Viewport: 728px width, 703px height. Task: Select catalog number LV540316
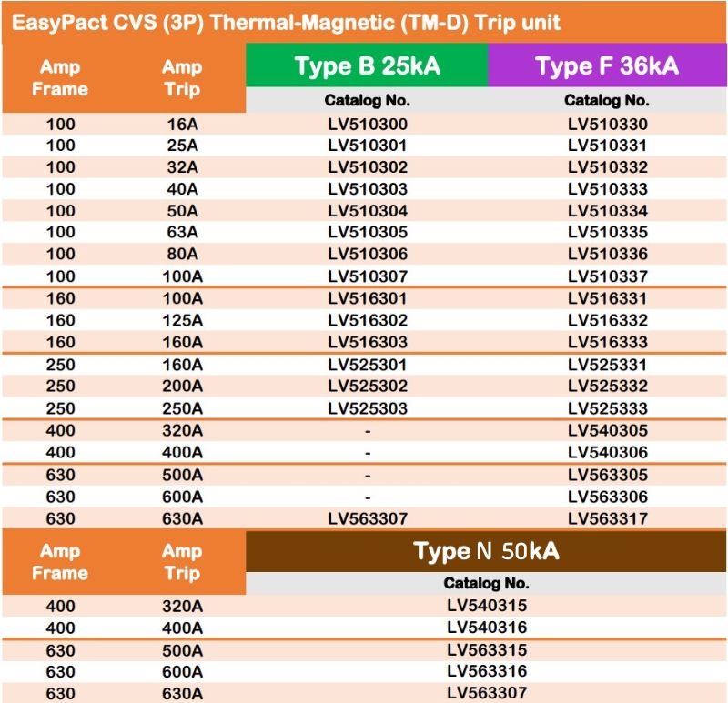tap(486, 628)
